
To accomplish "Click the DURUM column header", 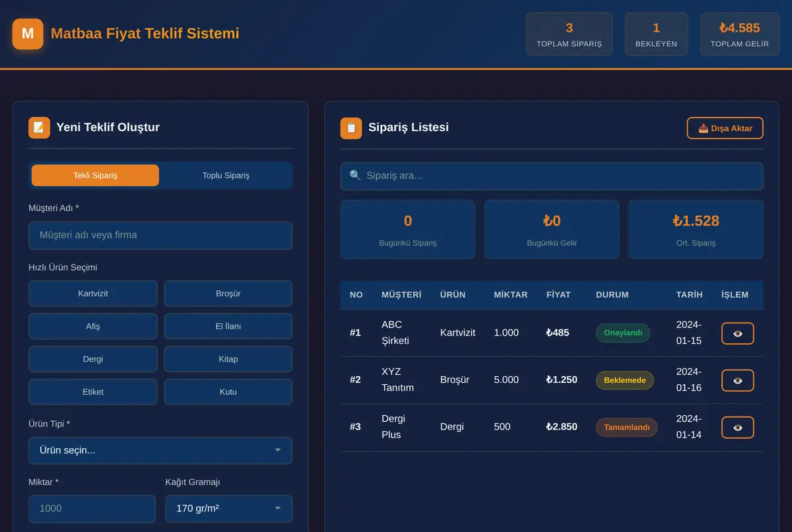I will [612, 295].
